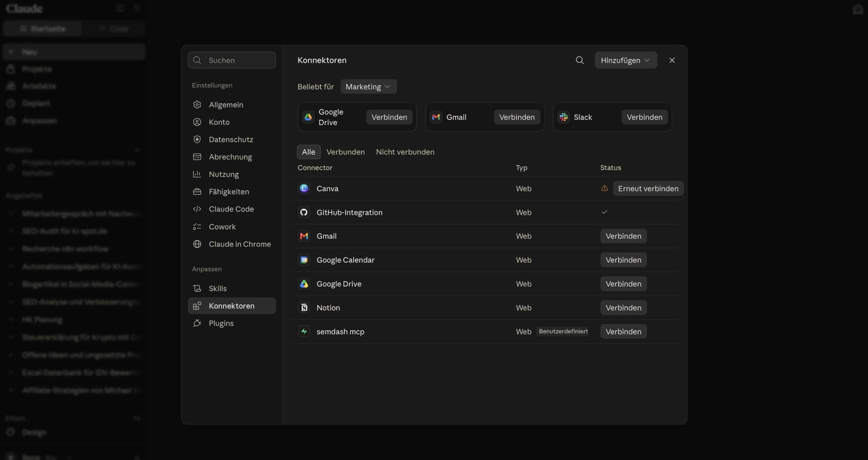Click the GitHub-Integration connector name
This screenshot has width=868, height=460.
349,213
